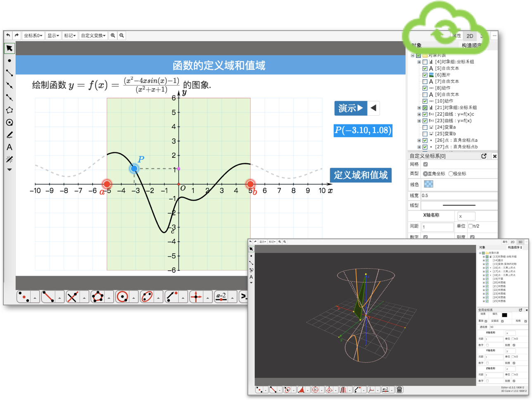Open the 显示 dropdown menu

[x=53, y=36]
